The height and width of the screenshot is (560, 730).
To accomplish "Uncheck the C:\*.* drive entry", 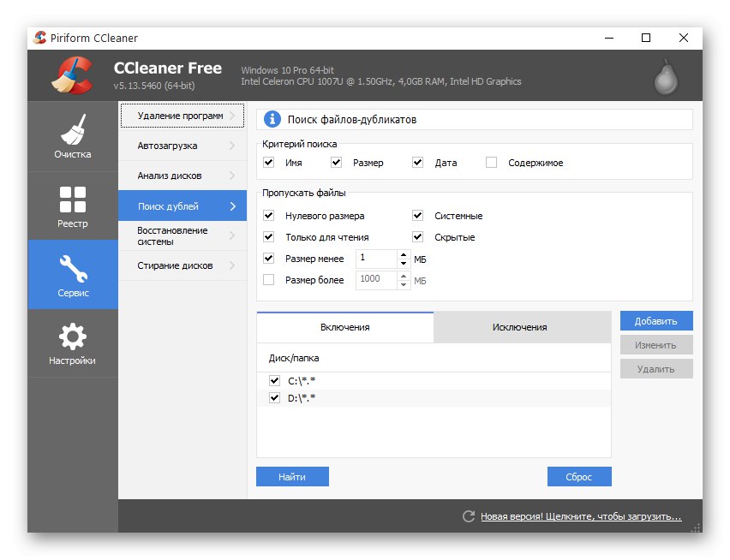I will [x=275, y=380].
